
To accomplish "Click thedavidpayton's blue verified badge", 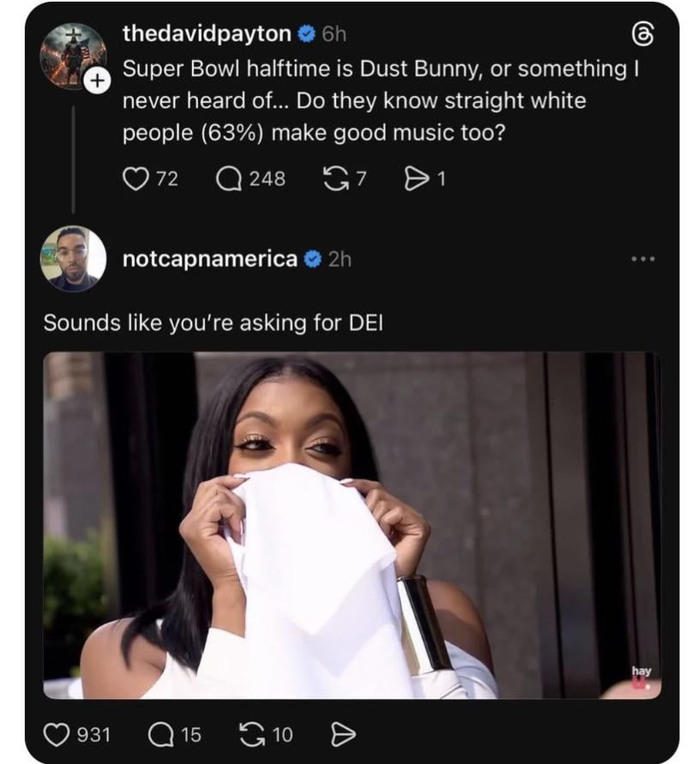I will tap(306, 34).
